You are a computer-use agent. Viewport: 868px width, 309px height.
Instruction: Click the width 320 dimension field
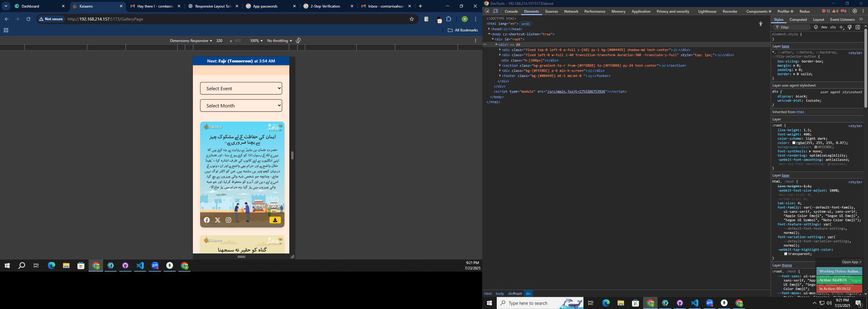219,40
